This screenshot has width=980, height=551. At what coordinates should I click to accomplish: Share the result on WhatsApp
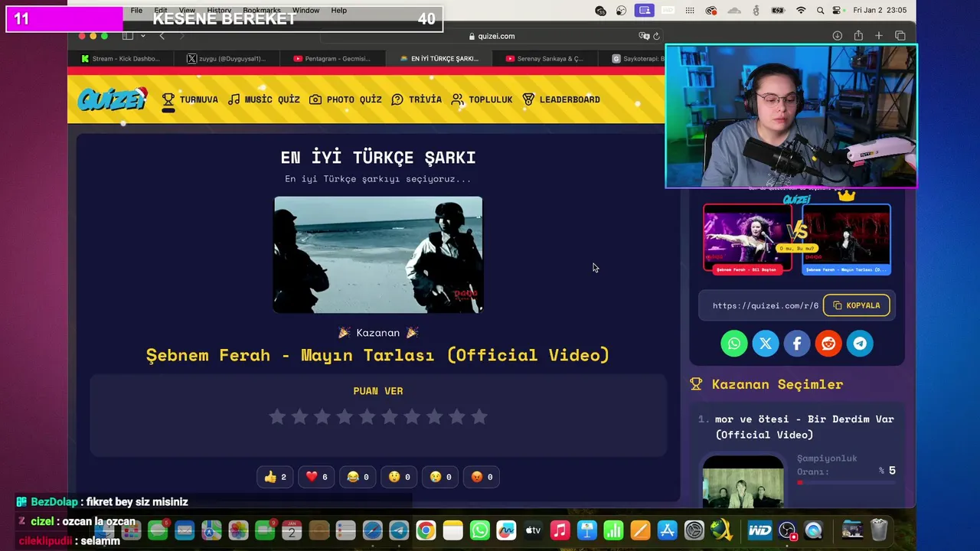tap(733, 344)
